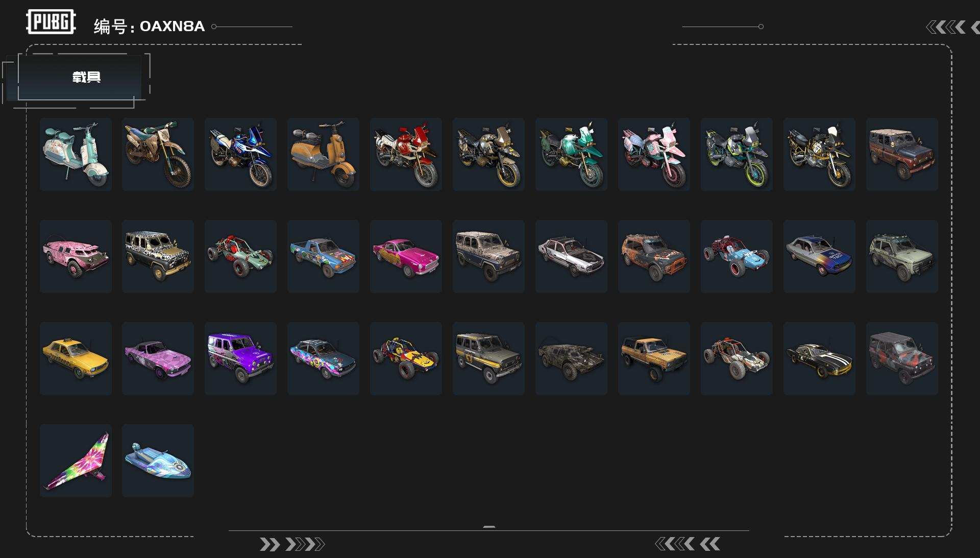The width and height of the screenshot is (980, 558).
Task: Select the tie-dye glider skin
Action: pos(76,460)
